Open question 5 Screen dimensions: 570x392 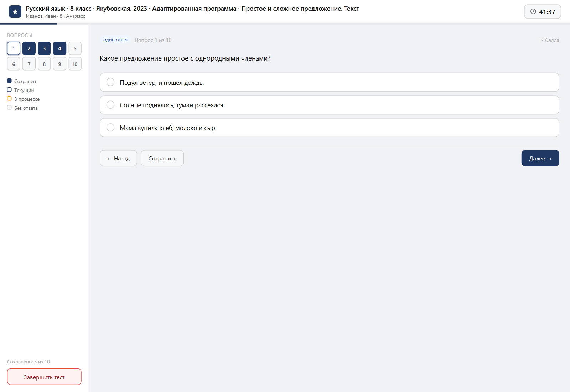click(75, 48)
